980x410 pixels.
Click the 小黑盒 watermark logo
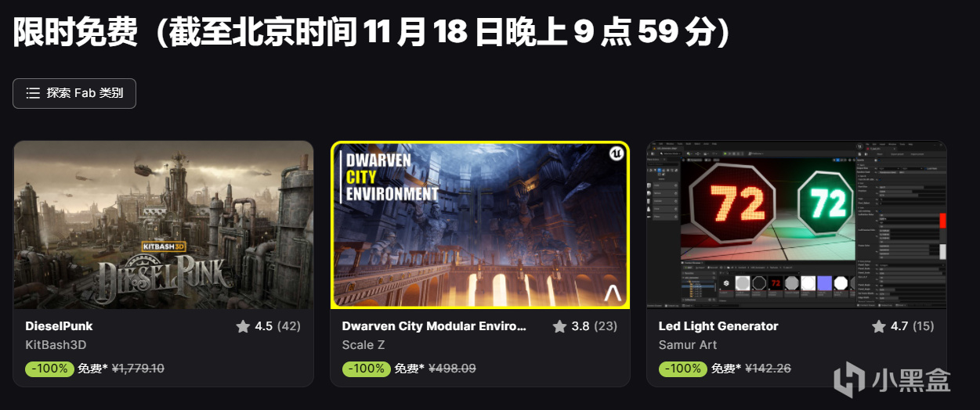click(x=892, y=380)
